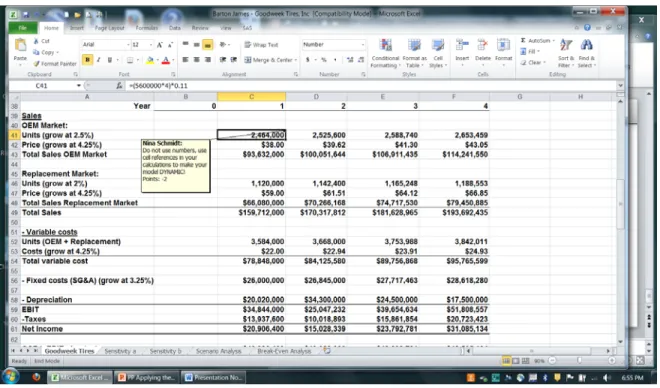Activate the Format Painter brush

[36, 64]
